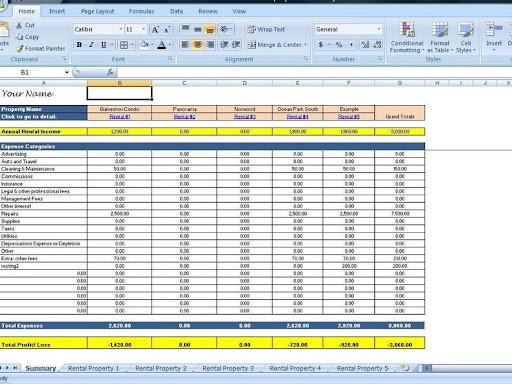512x384 pixels.
Task: Select Bottom Align icon
Action: tap(210, 29)
